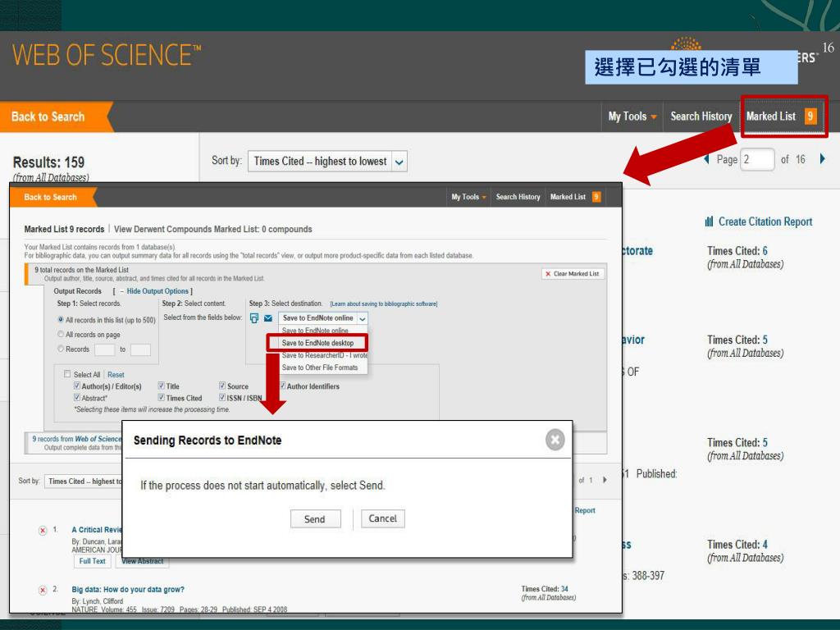Remove record 1 with its red X icon
Image resolution: width=840 pixels, height=630 pixels.
coord(43,531)
